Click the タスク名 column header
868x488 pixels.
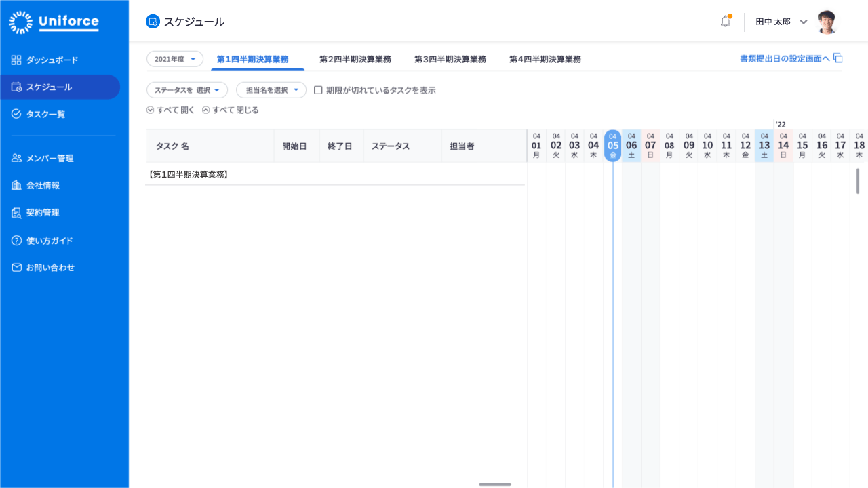210,146
